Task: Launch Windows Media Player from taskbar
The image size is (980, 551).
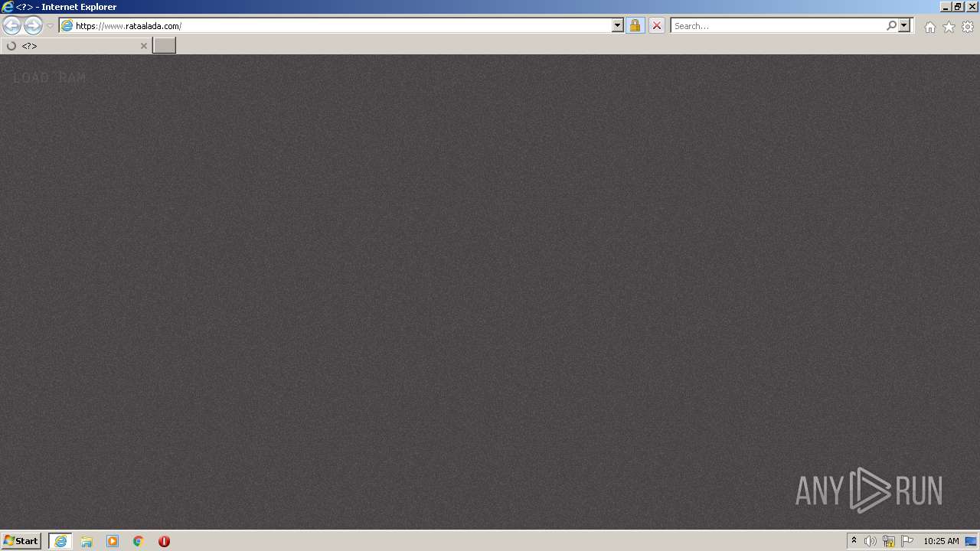Action: point(113,541)
